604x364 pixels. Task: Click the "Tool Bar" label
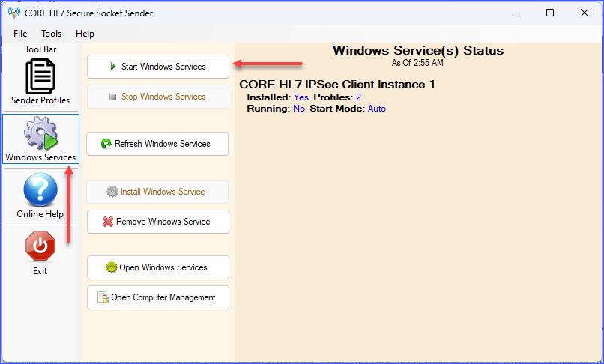(x=40, y=49)
